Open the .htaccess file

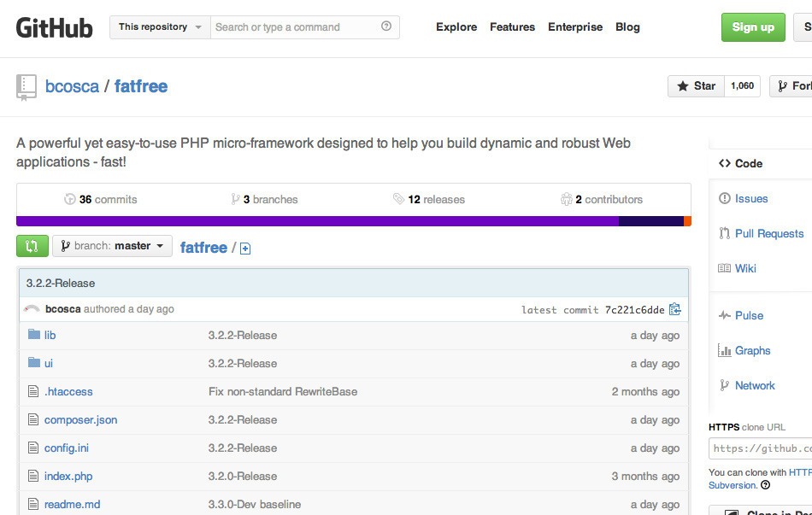coord(68,391)
